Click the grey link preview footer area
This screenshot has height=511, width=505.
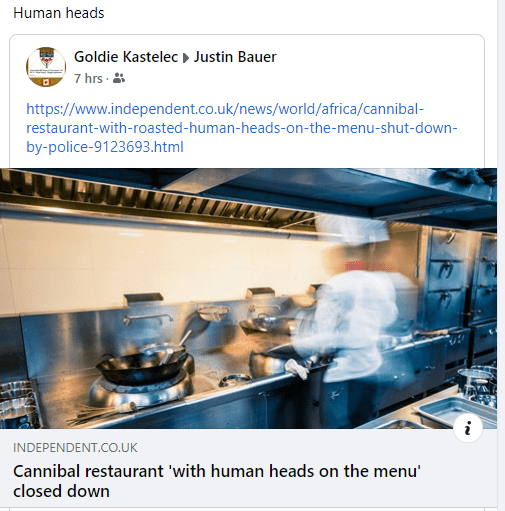point(248,468)
